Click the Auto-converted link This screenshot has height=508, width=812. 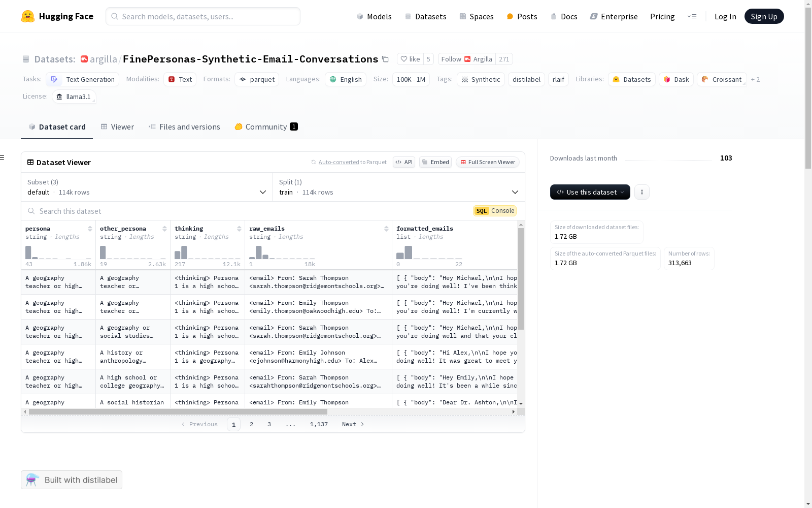(x=339, y=162)
